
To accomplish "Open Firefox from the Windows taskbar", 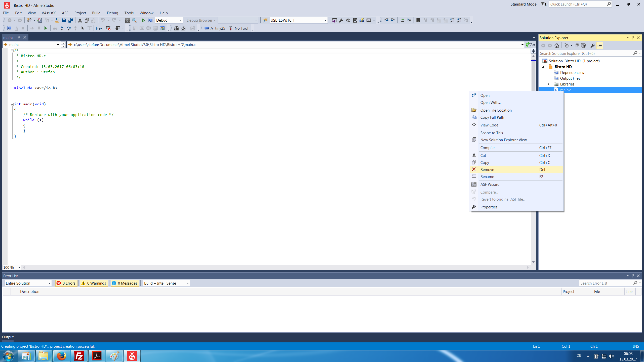I will click(61, 356).
